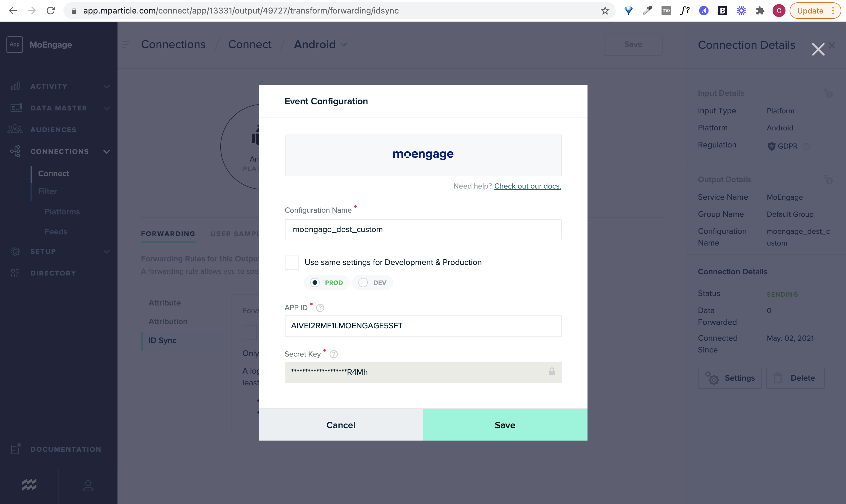Collapse the Connections section chevron

(x=107, y=152)
